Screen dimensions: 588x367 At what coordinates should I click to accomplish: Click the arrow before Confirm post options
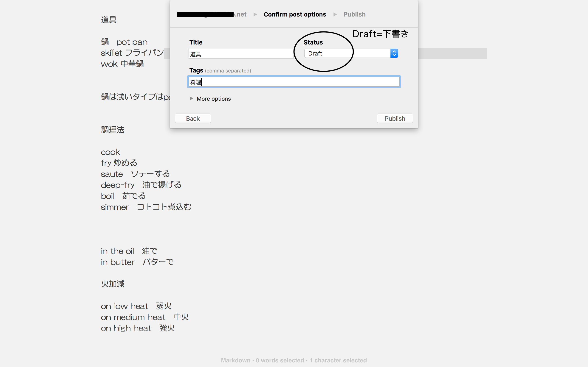255,14
